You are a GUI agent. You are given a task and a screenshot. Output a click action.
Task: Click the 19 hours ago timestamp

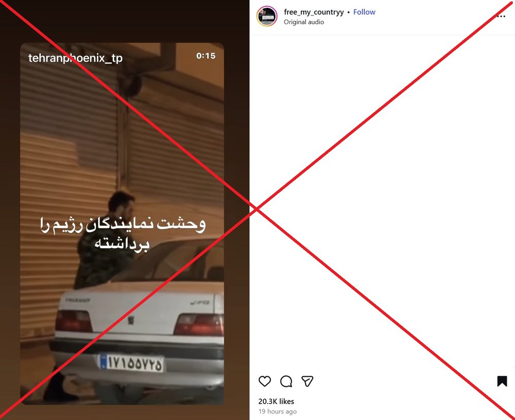(x=278, y=411)
